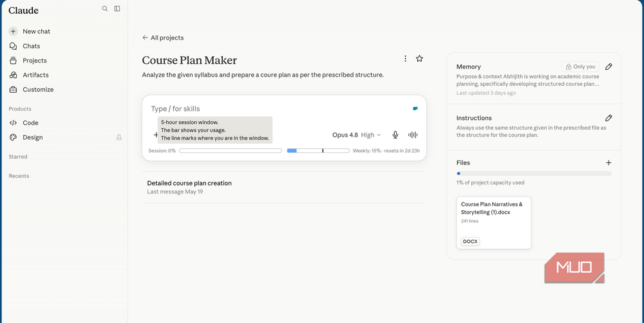Click the plus icon beside New chat

tap(13, 31)
